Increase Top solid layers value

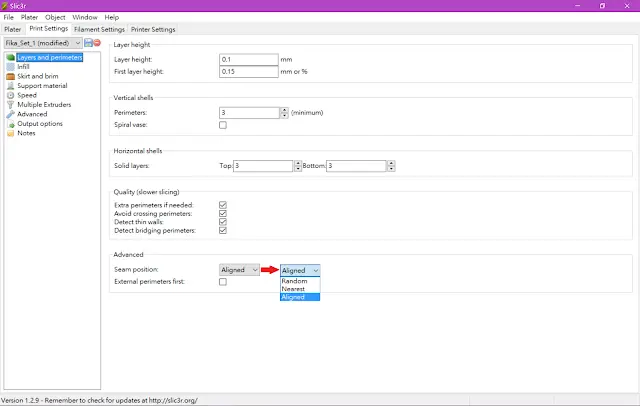tap(298, 163)
